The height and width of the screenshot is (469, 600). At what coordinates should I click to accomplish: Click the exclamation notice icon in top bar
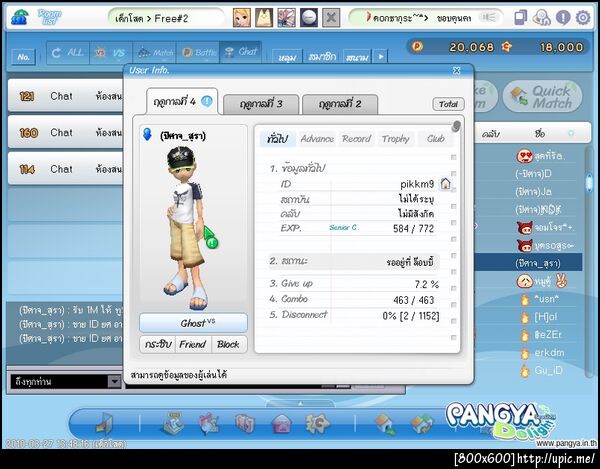coord(563,18)
